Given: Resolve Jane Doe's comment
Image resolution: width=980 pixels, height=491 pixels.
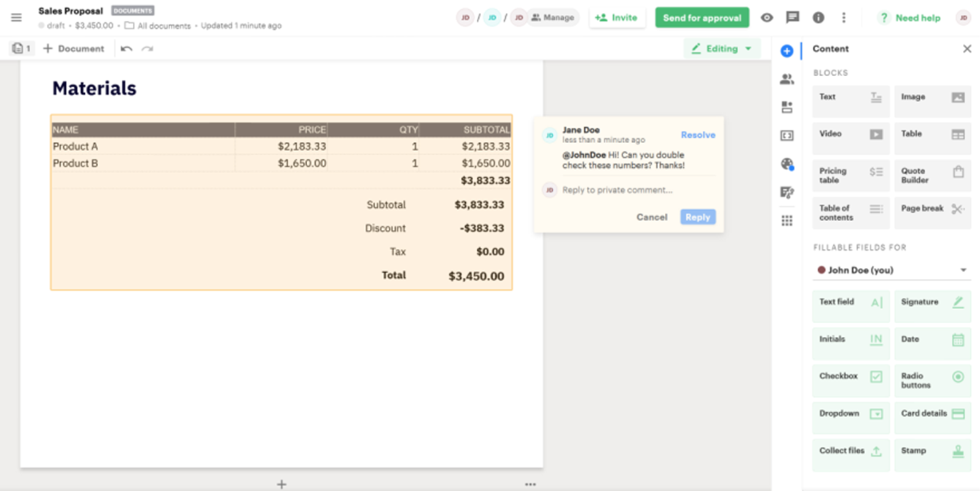Looking at the screenshot, I should (x=697, y=135).
